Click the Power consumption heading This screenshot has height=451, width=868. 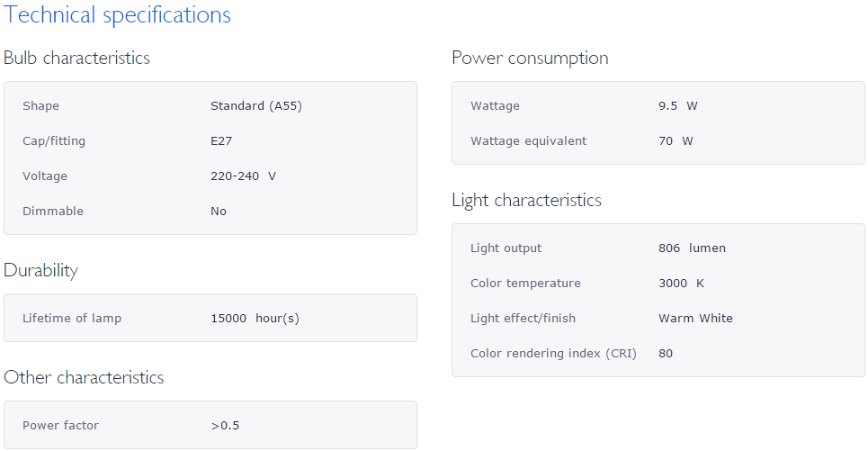point(530,59)
